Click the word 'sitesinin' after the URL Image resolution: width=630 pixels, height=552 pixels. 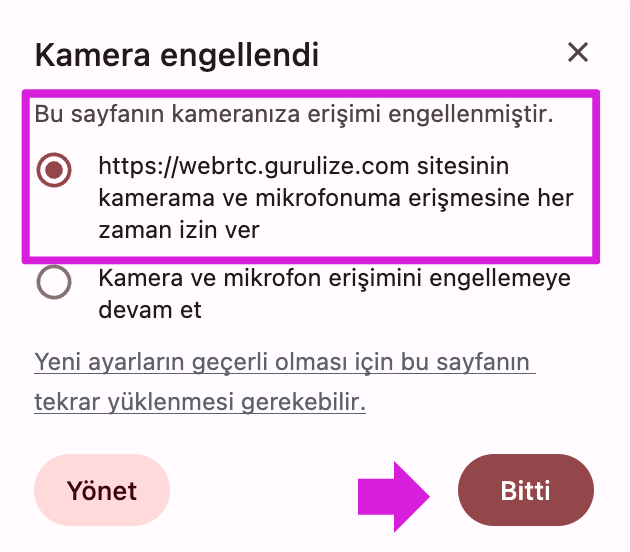(463, 166)
